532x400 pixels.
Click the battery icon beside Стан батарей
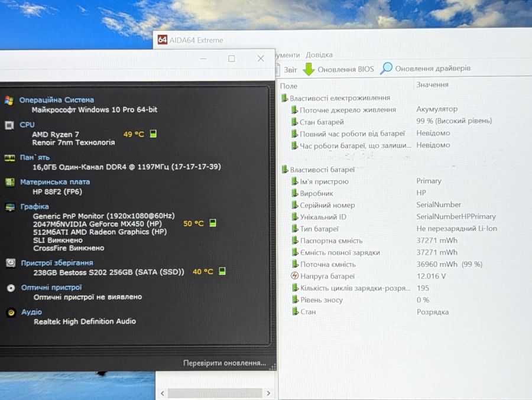coord(294,122)
